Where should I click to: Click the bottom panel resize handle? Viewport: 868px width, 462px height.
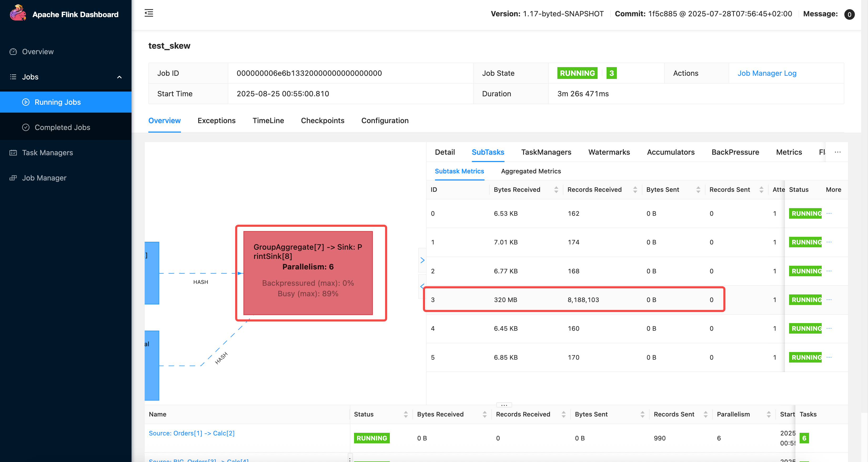(504, 405)
